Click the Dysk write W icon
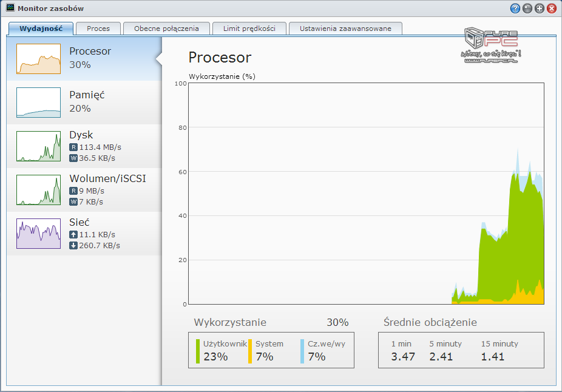 coord(73,158)
